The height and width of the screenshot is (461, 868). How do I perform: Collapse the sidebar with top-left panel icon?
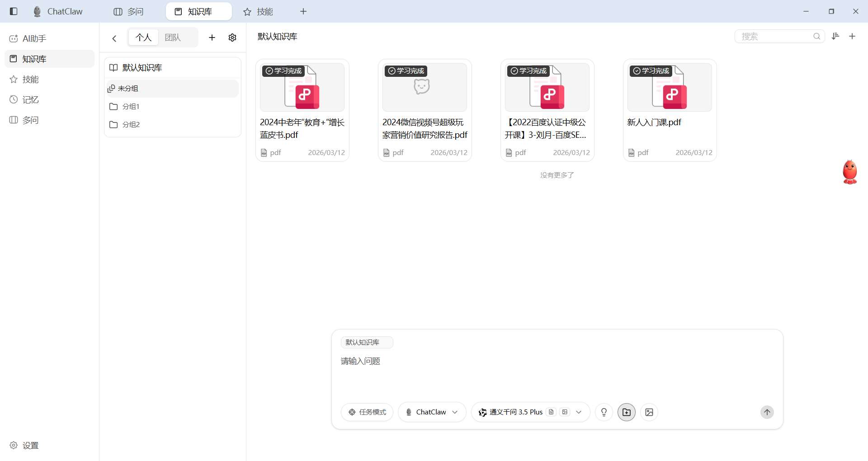pos(13,11)
